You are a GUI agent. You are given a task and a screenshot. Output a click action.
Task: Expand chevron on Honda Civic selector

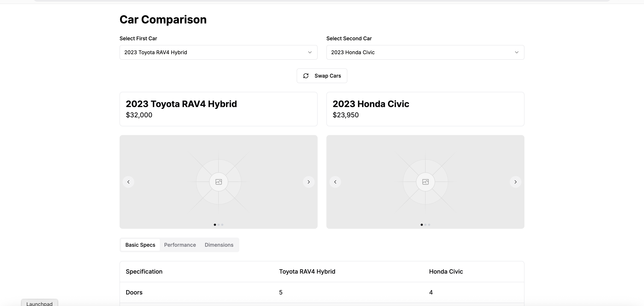[517, 52]
